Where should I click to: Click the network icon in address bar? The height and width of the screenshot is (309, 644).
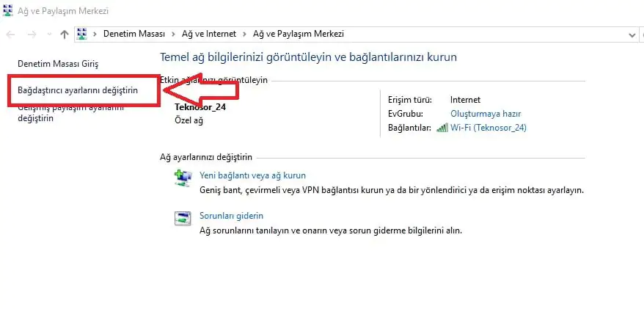point(82,34)
